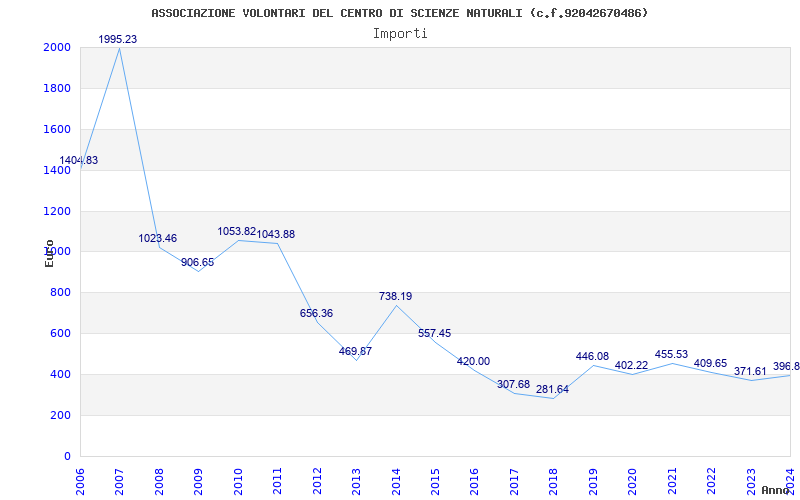This screenshot has height=500, width=800.
Task: Click the 2015 x-axis year label
Action: [x=435, y=482]
